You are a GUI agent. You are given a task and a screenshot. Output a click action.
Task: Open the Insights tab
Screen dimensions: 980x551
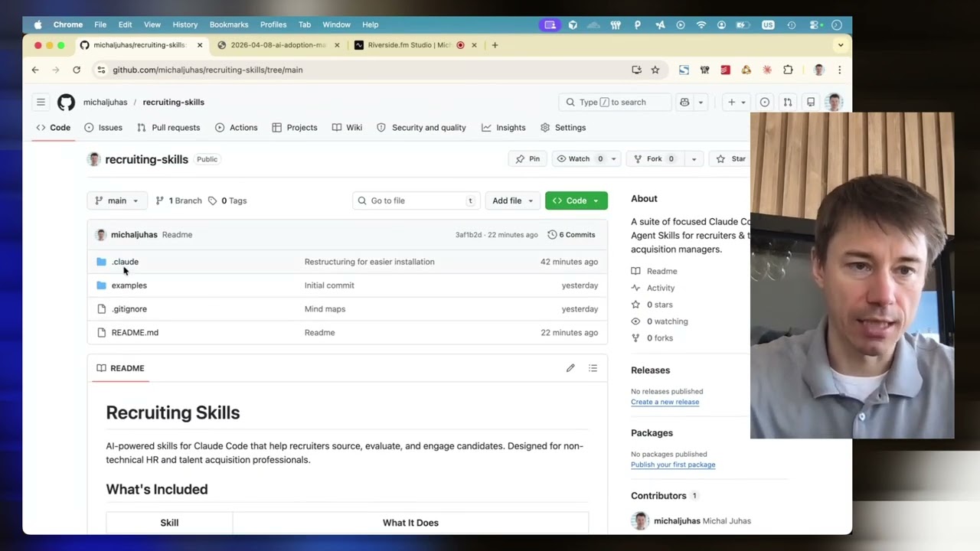[x=504, y=128]
